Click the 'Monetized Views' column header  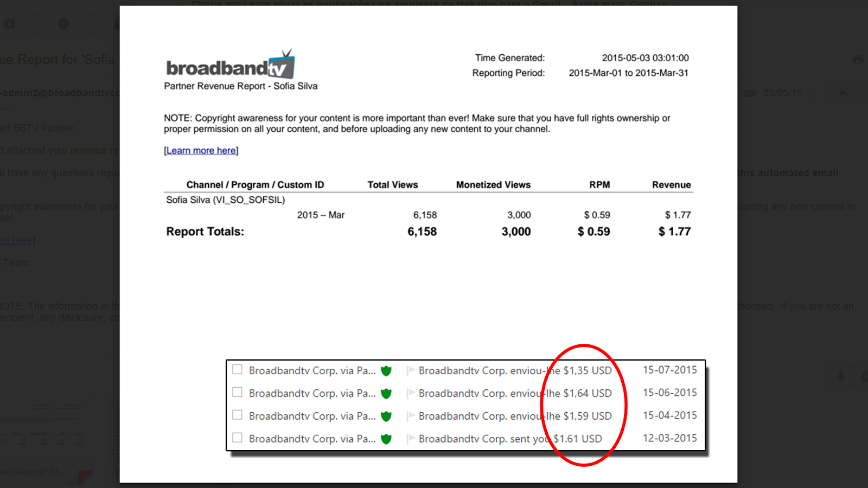coord(494,185)
